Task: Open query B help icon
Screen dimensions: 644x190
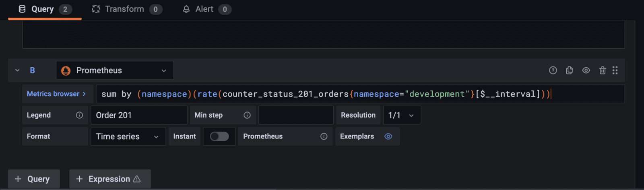Action: tap(553, 70)
